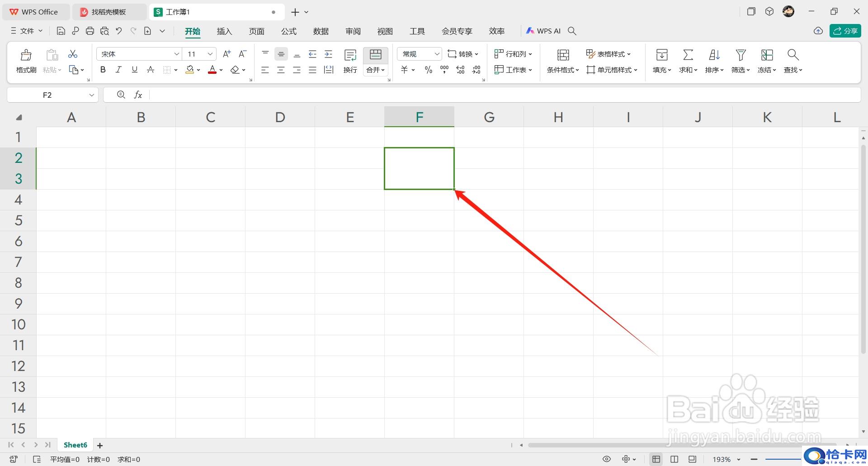Open the font name 宋体 dropdown
This screenshot has height=466, width=868.
point(177,54)
